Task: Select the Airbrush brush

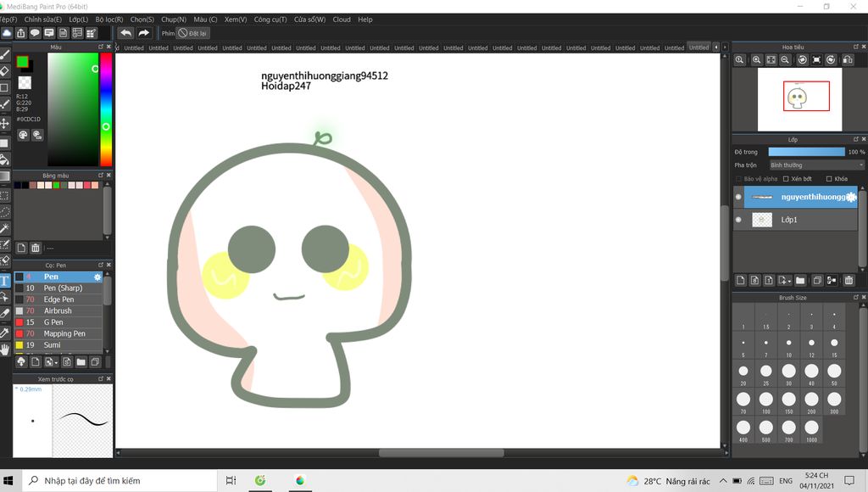Action: click(58, 310)
